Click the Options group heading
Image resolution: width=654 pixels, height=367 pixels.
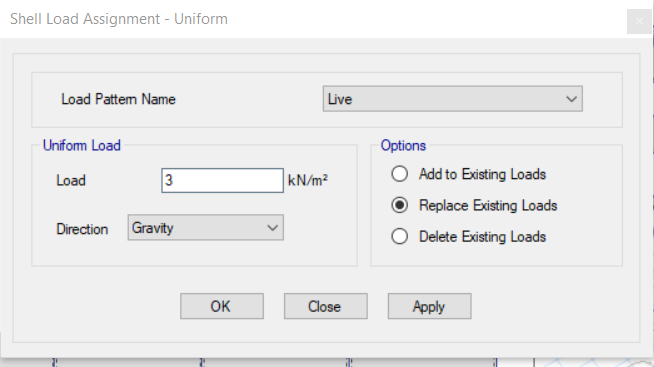pyautogui.click(x=403, y=145)
